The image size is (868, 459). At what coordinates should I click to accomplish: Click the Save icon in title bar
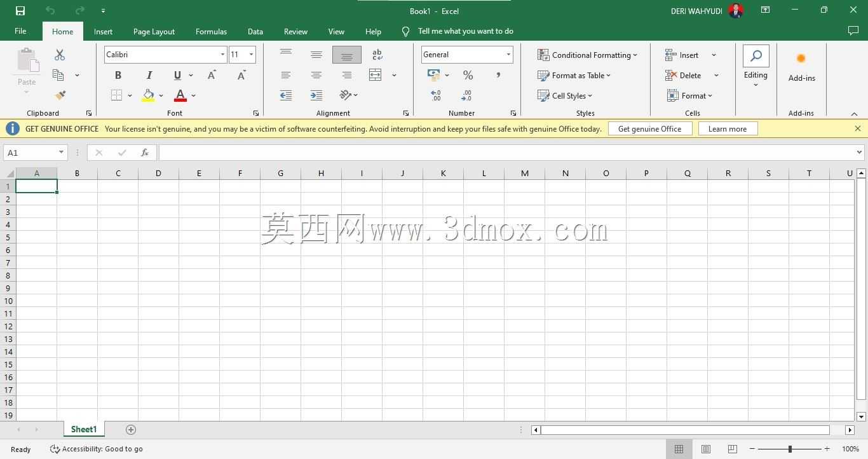(x=20, y=11)
